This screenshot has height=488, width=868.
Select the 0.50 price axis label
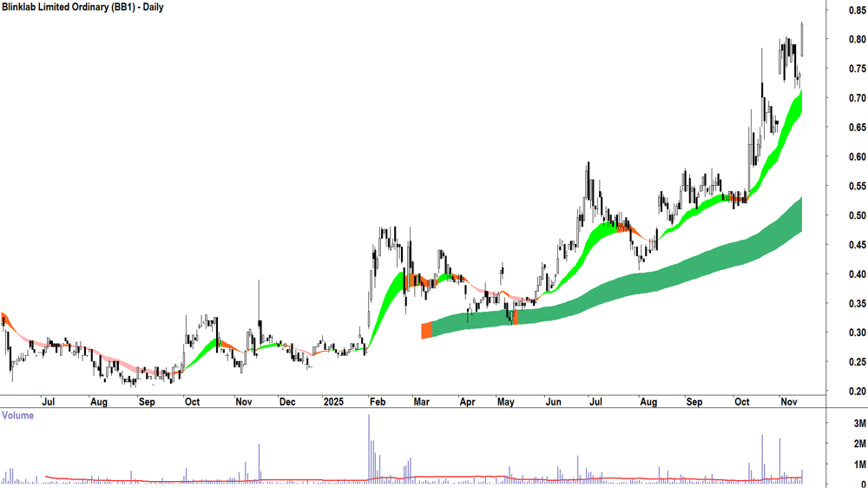tap(858, 215)
